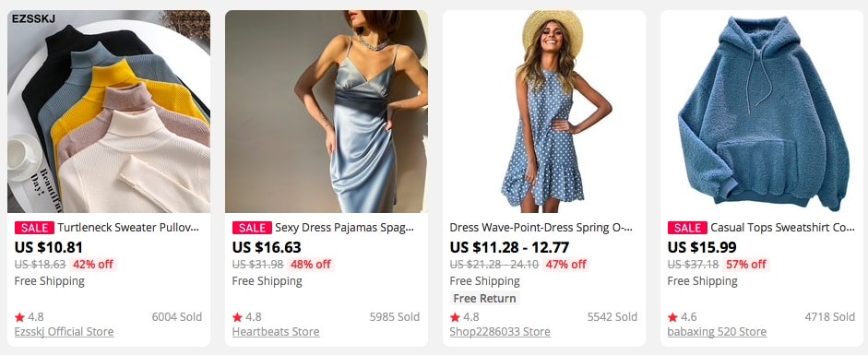The height and width of the screenshot is (355, 868).
Task: Click the star rating icon on the sweater
Action: [x=20, y=317]
